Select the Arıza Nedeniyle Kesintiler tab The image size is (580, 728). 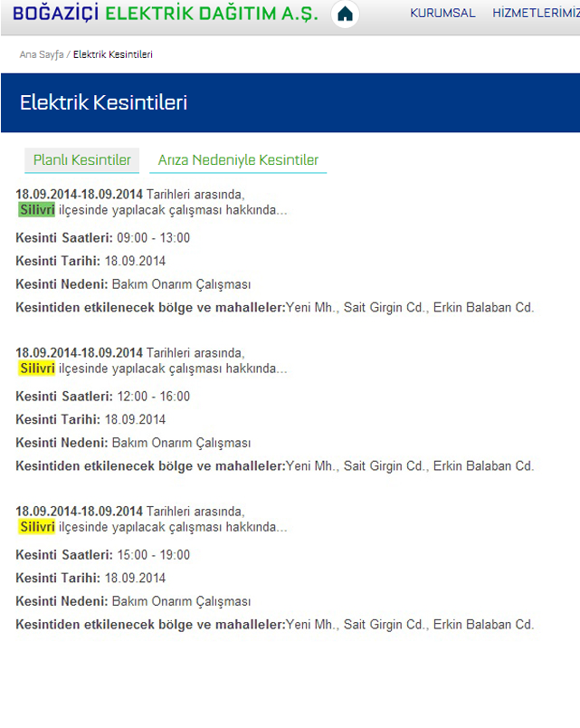(238, 160)
